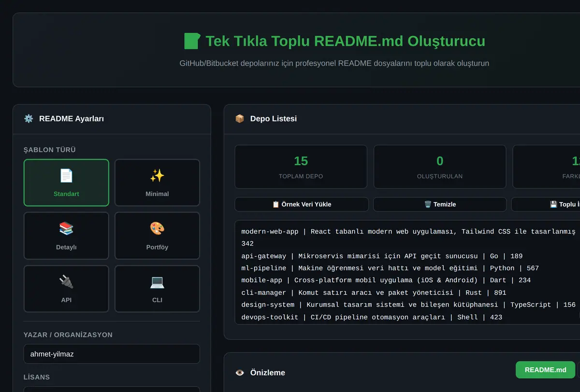Screen dimensions: 580x392
Task: Pick the API template card
Action: [66, 289]
